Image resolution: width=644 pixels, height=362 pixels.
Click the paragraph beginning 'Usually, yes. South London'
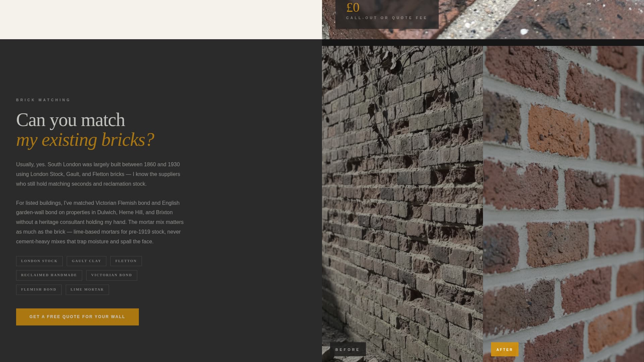[x=98, y=174]
